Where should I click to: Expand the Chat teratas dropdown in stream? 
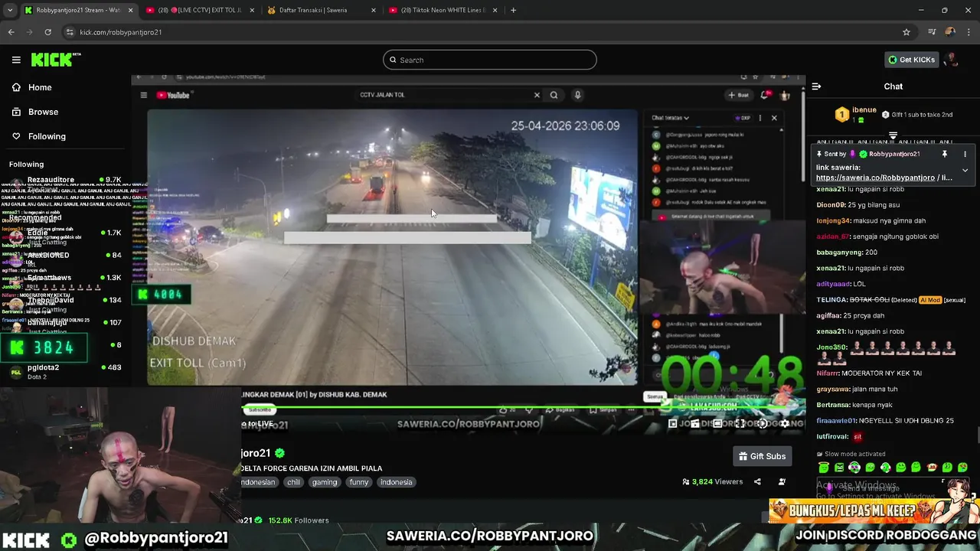pos(671,118)
